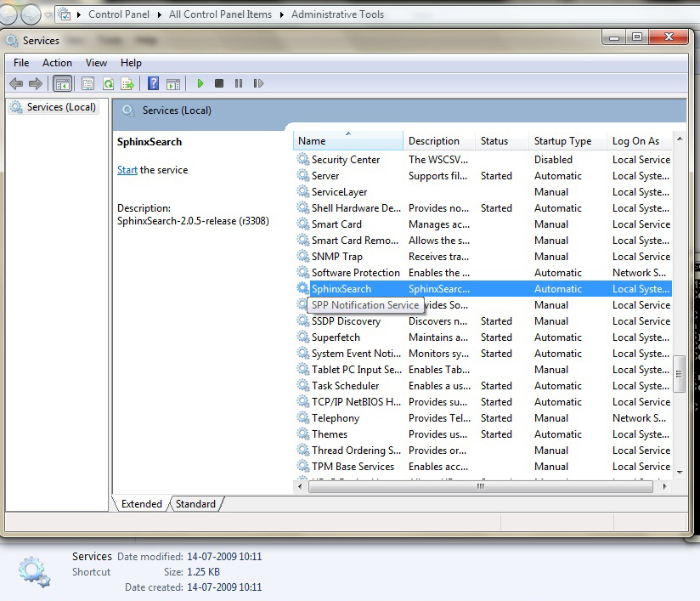This screenshot has width=700, height=601.
Task: Click the Stop Service toolbar icon
Action: [x=219, y=83]
